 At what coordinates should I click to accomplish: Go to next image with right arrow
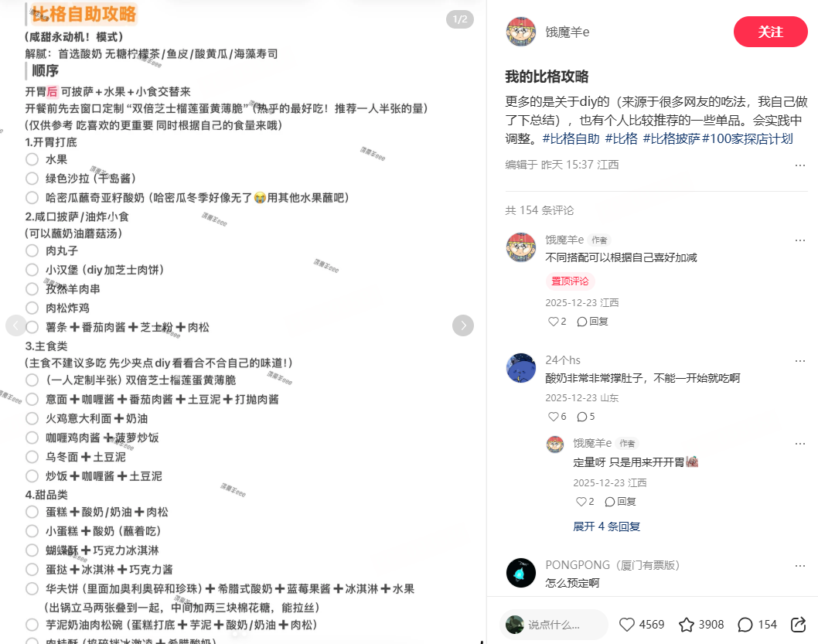(x=462, y=325)
